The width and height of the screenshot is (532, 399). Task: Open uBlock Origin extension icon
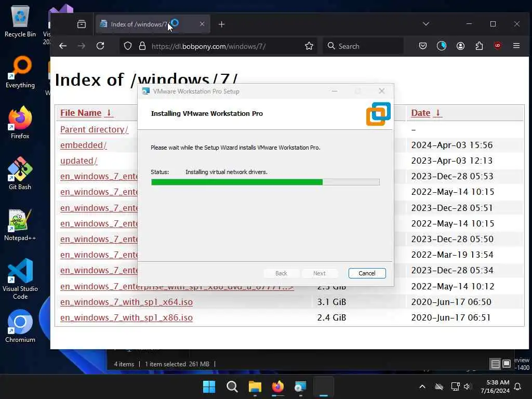click(497, 46)
